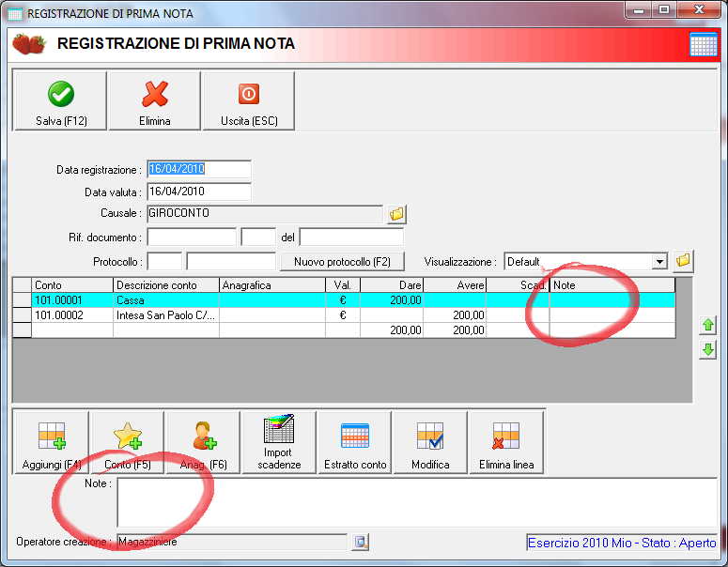Click the Conto (F5) star button
Image resolution: width=728 pixels, height=567 pixels.
128,443
